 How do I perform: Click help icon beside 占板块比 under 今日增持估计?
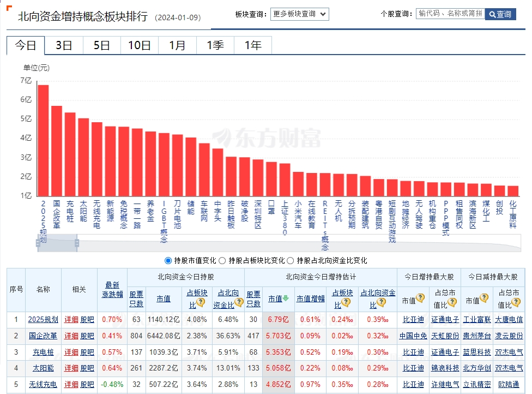coord(346,302)
